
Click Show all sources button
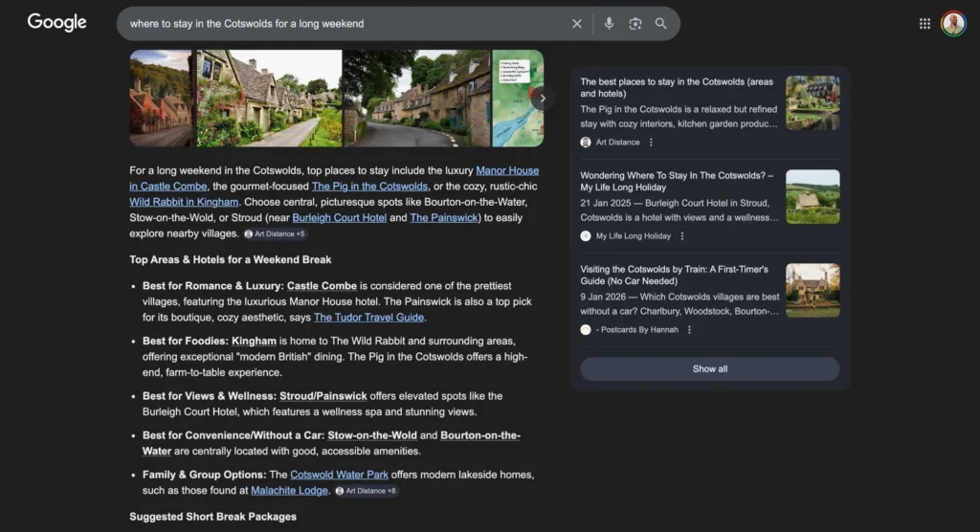(x=709, y=368)
